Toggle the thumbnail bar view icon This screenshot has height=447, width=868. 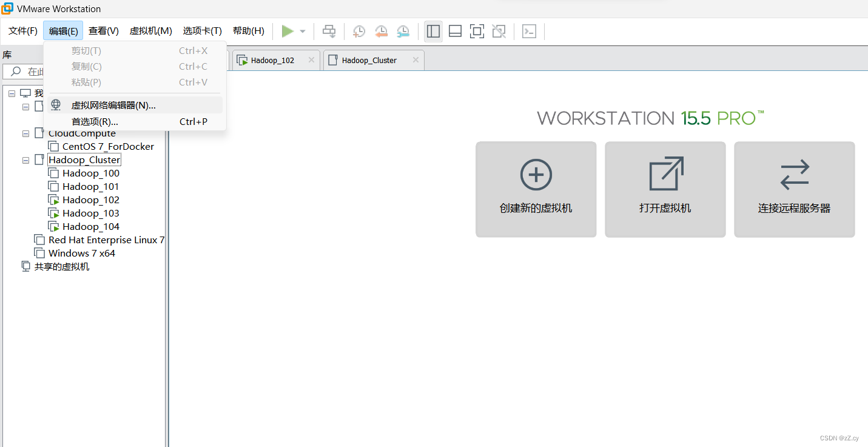pyautogui.click(x=455, y=31)
